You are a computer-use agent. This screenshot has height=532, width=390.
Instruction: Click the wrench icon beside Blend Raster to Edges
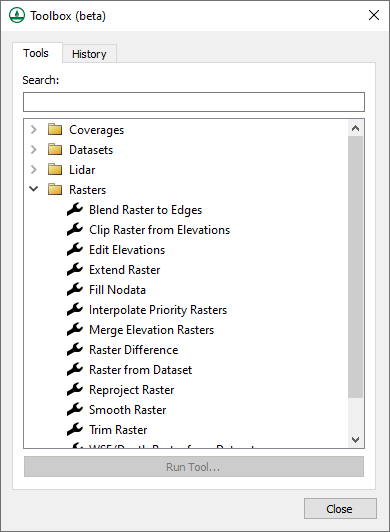pos(75,210)
